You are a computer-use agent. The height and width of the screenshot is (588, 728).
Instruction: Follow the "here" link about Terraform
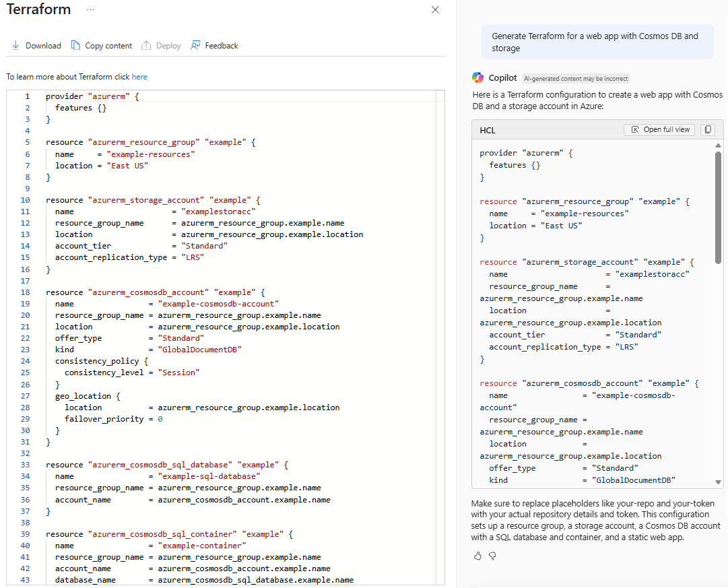[x=139, y=77]
